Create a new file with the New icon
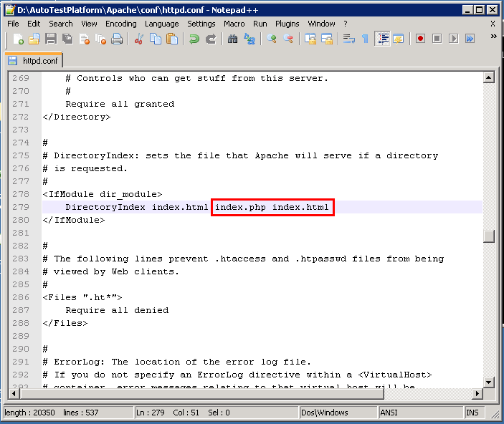The width and height of the screenshot is (504, 424). (18, 39)
